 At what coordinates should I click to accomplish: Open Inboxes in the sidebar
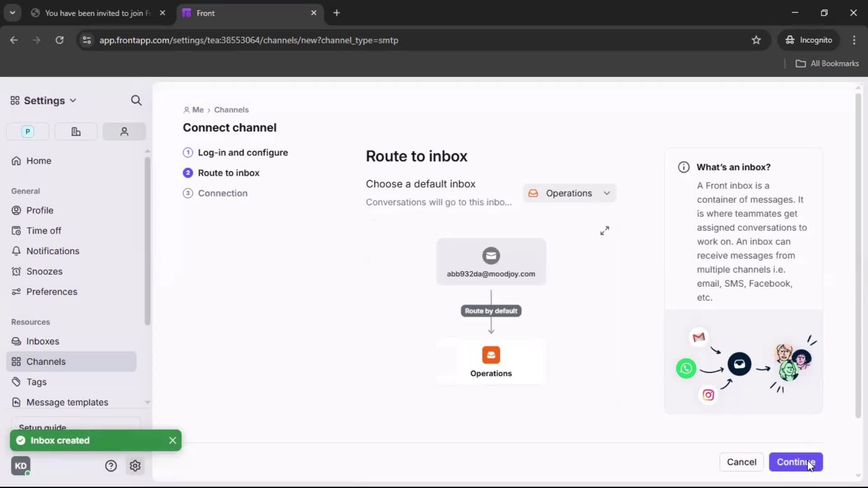42,341
